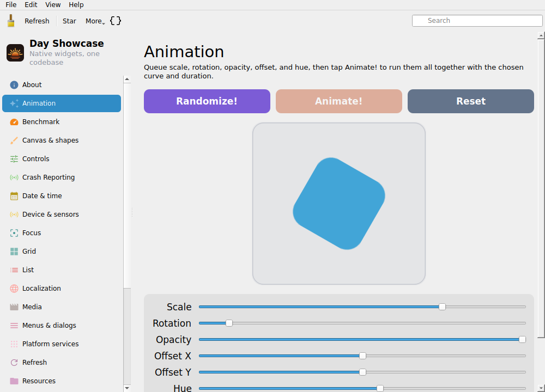Click the Reset button
The image size is (545, 392).
471,101
